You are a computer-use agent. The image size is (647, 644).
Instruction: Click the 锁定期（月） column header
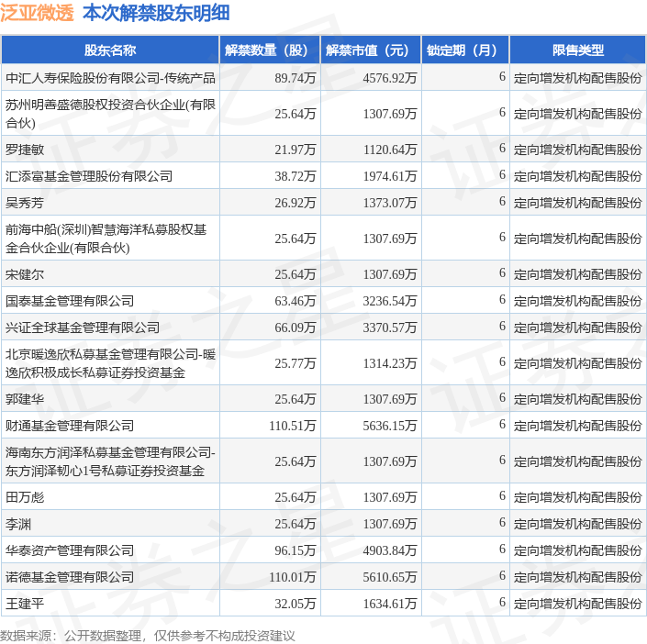(465, 50)
